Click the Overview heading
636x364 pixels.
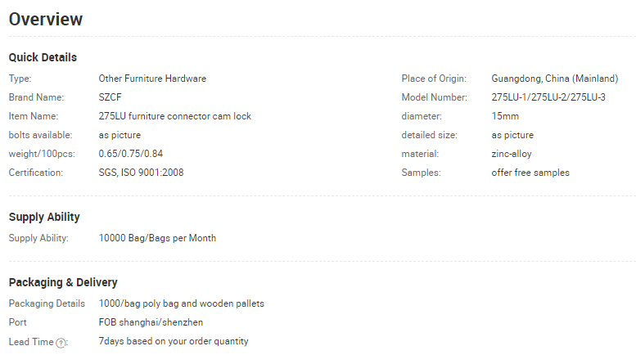click(x=46, y=19)
